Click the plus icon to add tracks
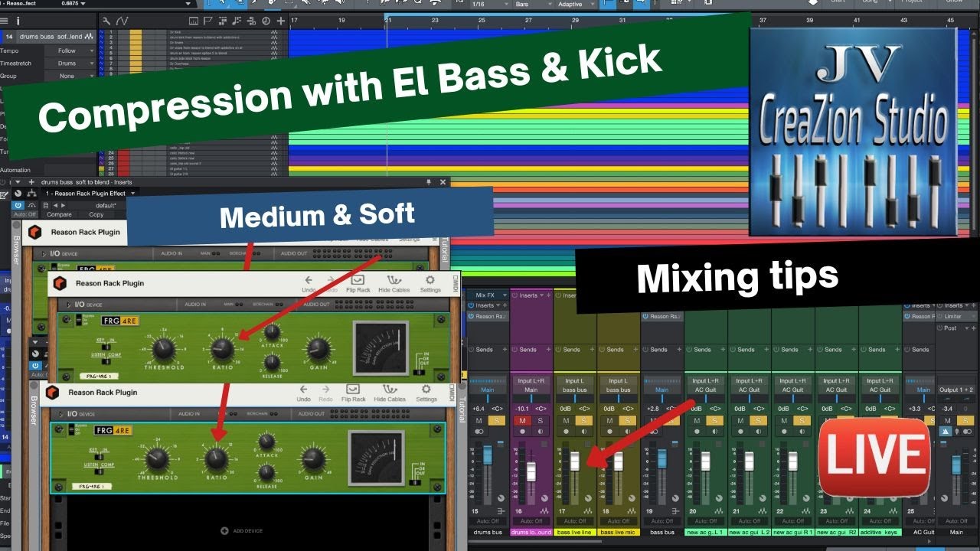This screenshot has width=980, height=551. (281, 21)
